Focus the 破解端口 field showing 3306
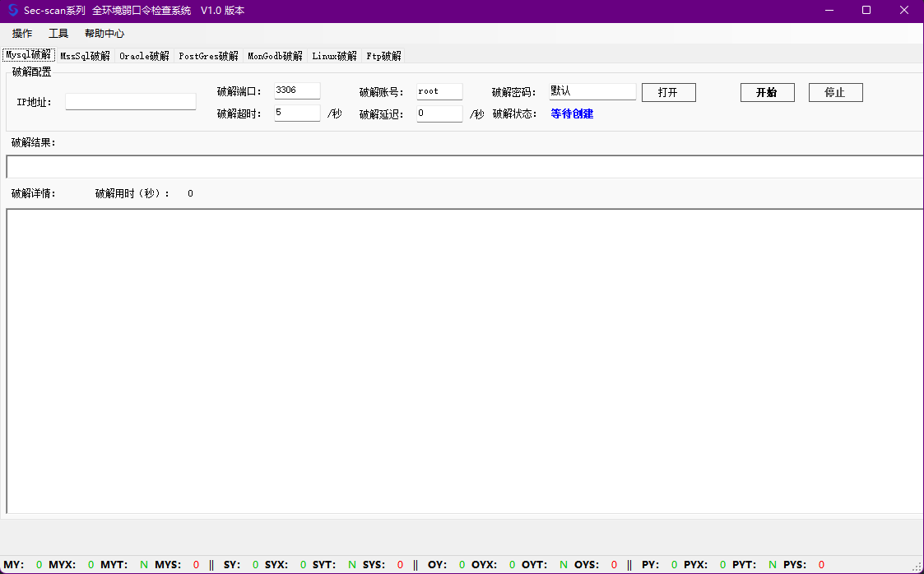Screen dimensions: 924x574 click(297, 91)
